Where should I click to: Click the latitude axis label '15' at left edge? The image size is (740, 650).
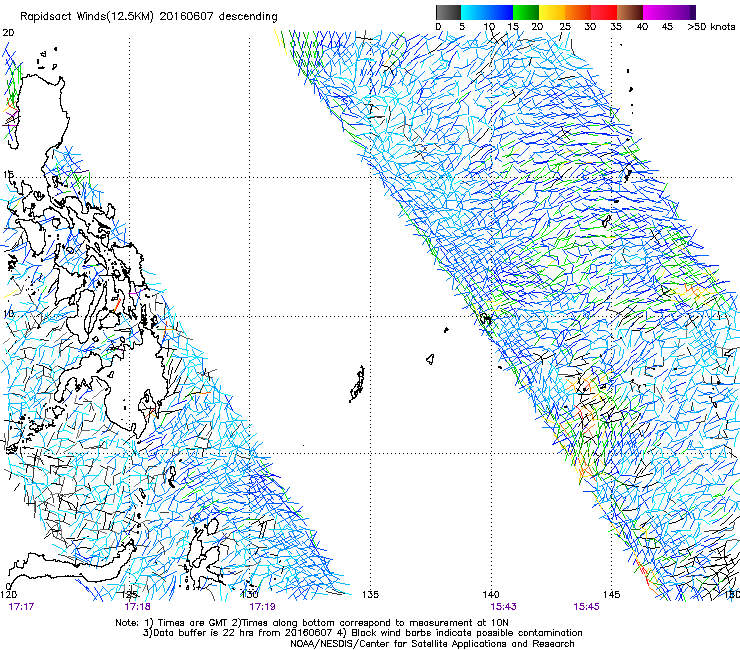coord(8,175)
